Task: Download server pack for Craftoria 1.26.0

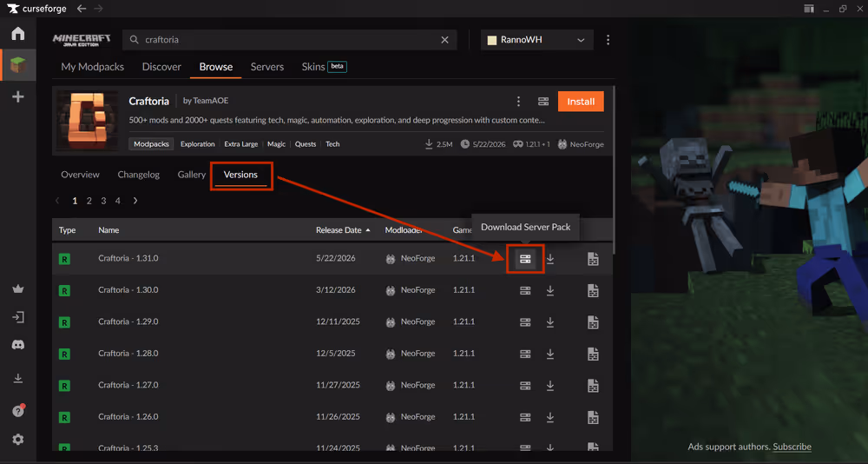Action: point(525,417)
